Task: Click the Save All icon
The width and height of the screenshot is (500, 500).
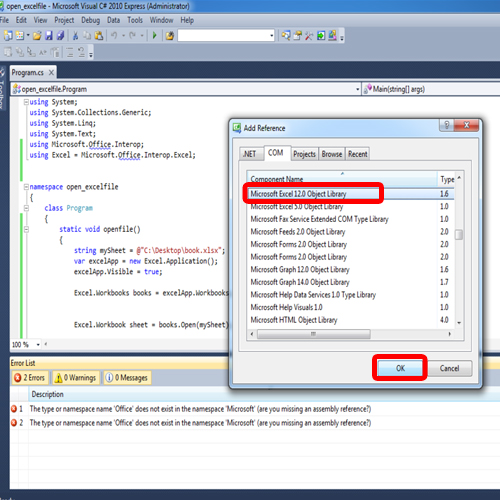Action: click(60, 35)
